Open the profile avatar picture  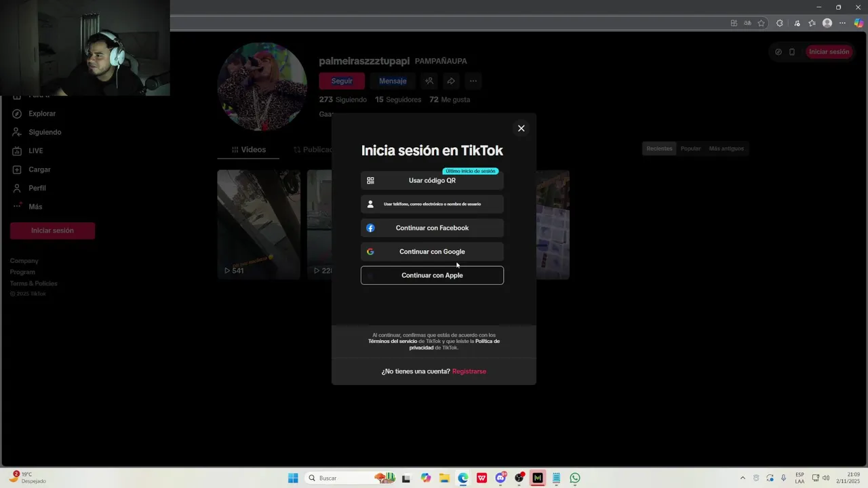[262, 86]
